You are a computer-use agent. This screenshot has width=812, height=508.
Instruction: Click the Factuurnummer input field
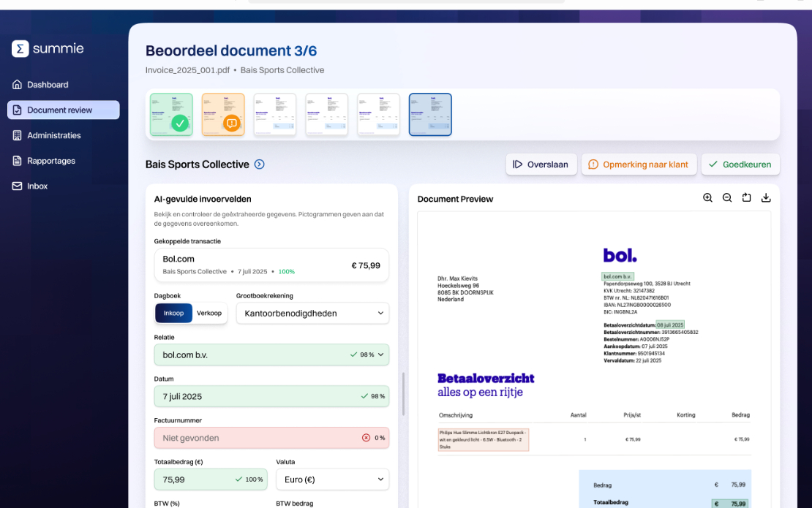(x=256, y=438)
